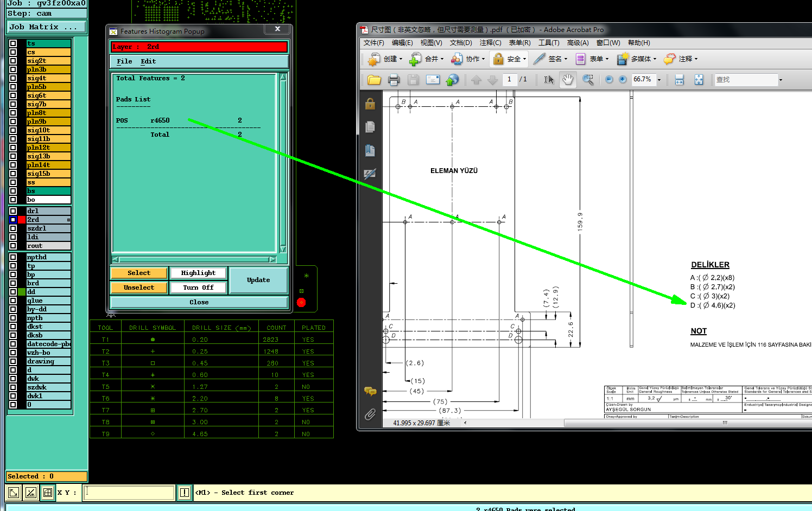Toggle the checkbox for layer glue
The height and width of the screenshot is (511, 812).
(13, 301)
